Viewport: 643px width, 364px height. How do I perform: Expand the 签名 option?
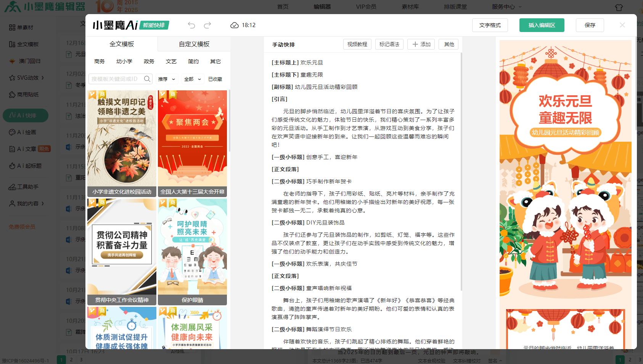[495, 361]
